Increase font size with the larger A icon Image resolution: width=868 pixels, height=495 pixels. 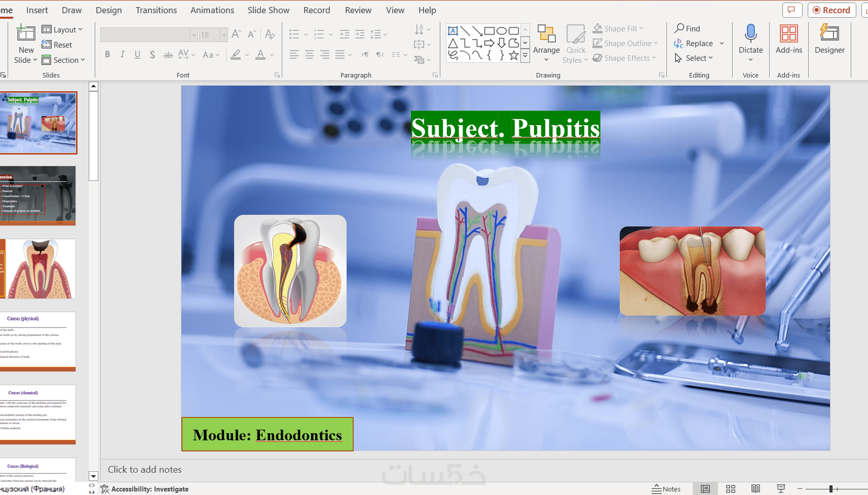[236, 34]
